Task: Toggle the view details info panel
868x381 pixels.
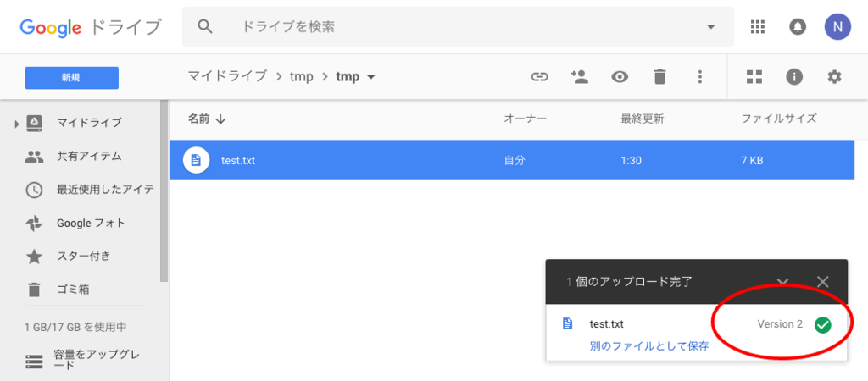Action: pyautogui.click(x=793, y=77)
